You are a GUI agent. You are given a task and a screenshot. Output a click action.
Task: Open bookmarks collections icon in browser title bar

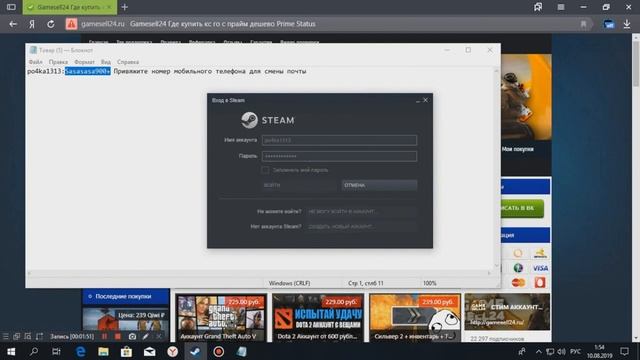pos(538,7)
